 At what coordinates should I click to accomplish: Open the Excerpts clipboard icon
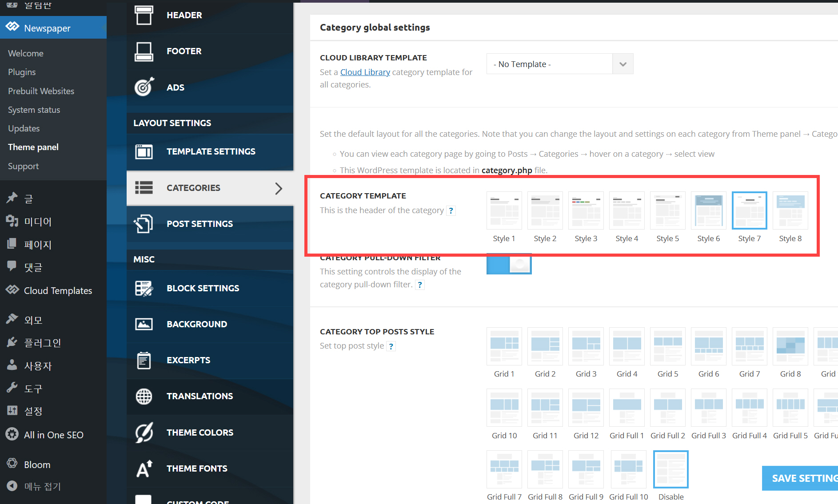click(144, 360)
